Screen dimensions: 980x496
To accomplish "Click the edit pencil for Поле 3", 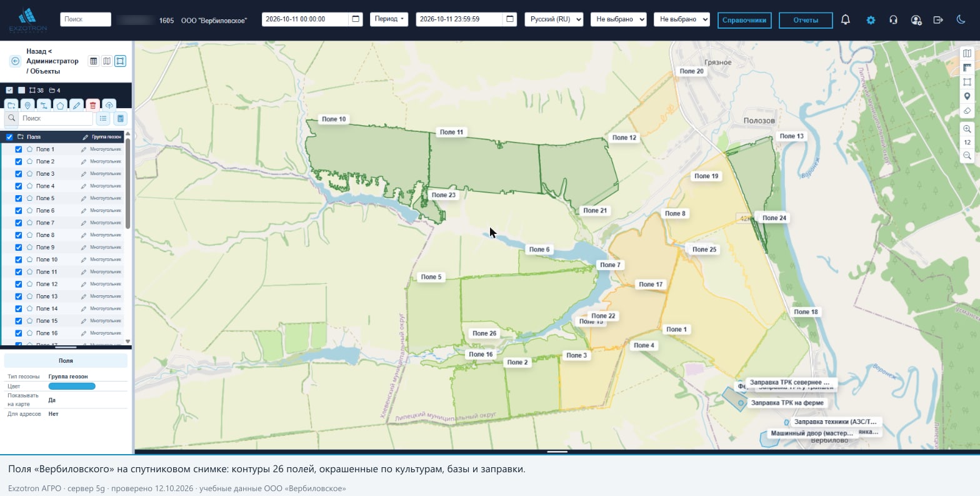I will [x=84, y=174].
